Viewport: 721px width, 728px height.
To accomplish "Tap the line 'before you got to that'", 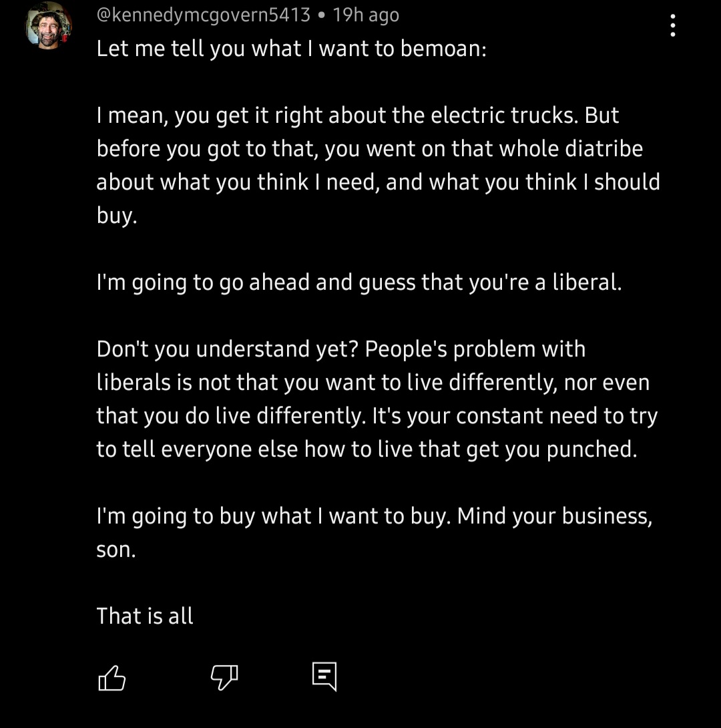I will pyautogui.click(x=369, y=149).
